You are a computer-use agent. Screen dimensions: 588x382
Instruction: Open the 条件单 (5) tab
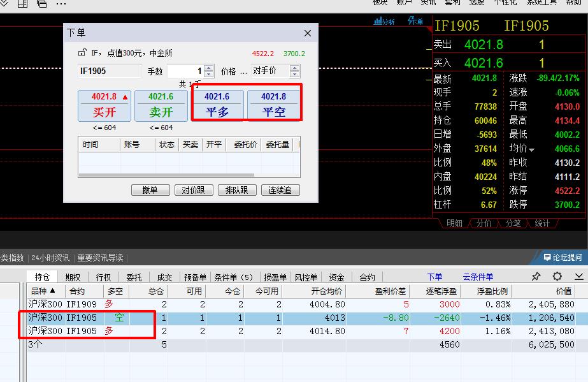tap(233, 277)
